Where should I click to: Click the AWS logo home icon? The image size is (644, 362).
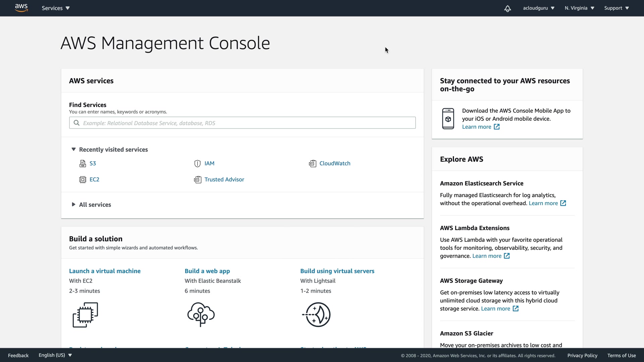click(x=21, y=8)
